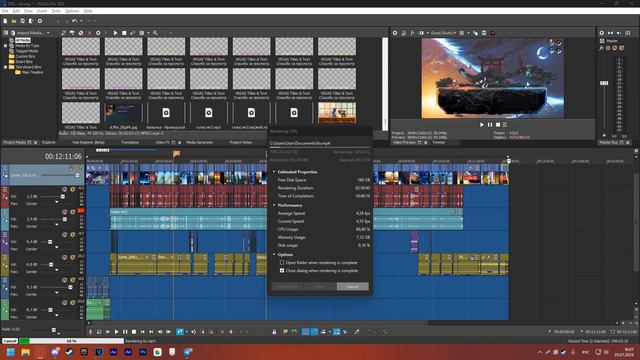The height and width of the screenshot is (360, 640).
Task: Open the Windows Start menu
Action: click(11, 352)
